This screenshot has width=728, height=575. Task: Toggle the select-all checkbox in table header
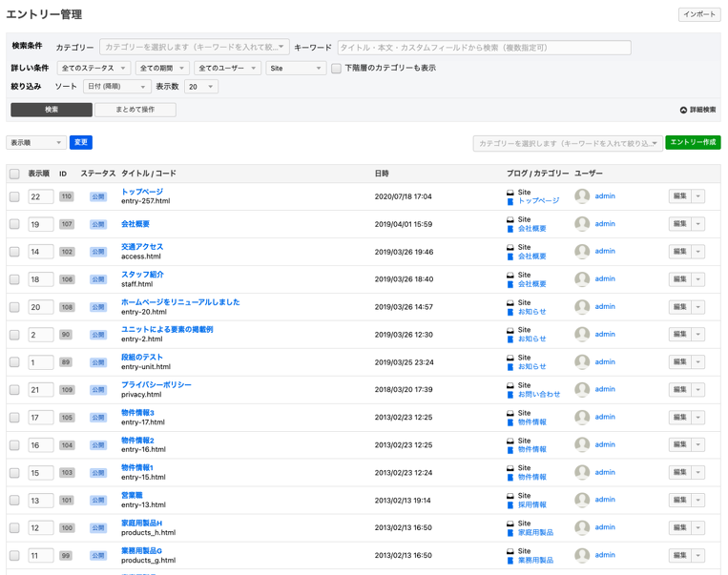tap(14, 174)
